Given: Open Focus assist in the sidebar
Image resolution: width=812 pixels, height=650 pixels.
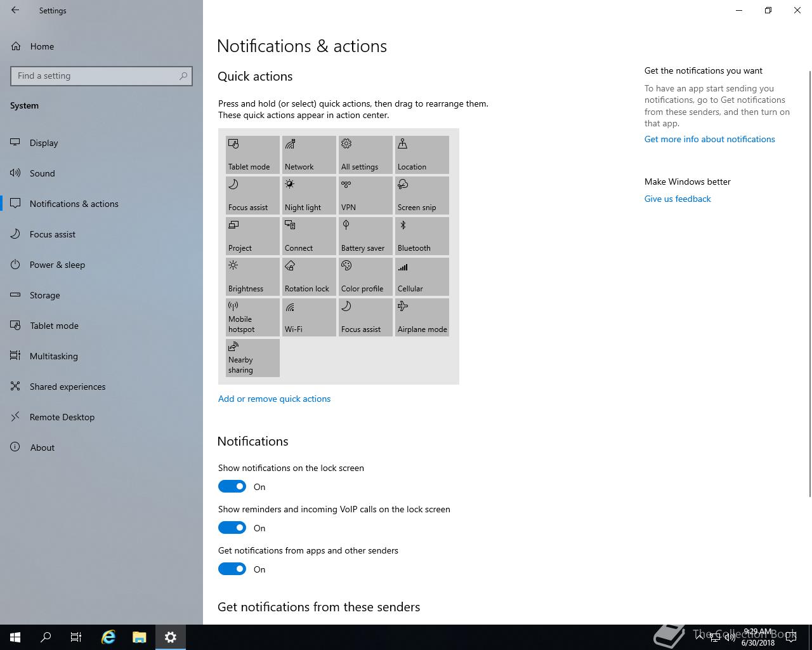Looking at the screenshot, I should [x=101, y=234].
